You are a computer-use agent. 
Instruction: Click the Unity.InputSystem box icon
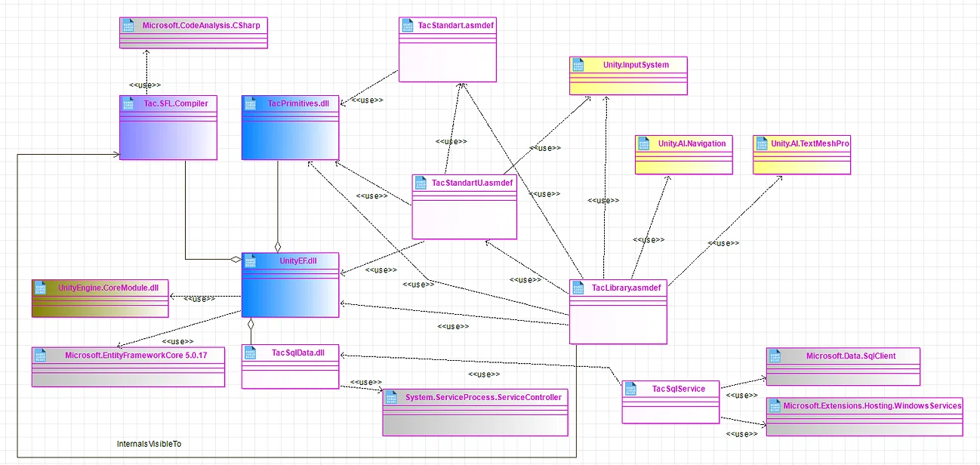(578, 65)
